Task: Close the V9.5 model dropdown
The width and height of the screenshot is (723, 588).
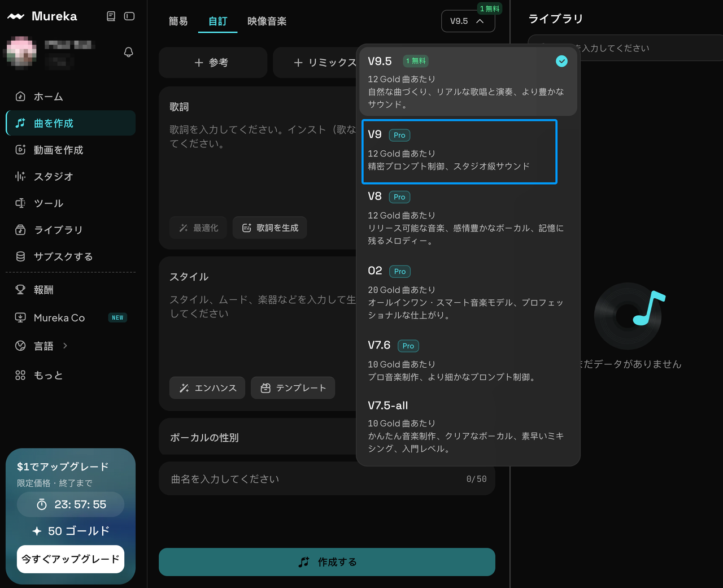Action: [468, 21]
